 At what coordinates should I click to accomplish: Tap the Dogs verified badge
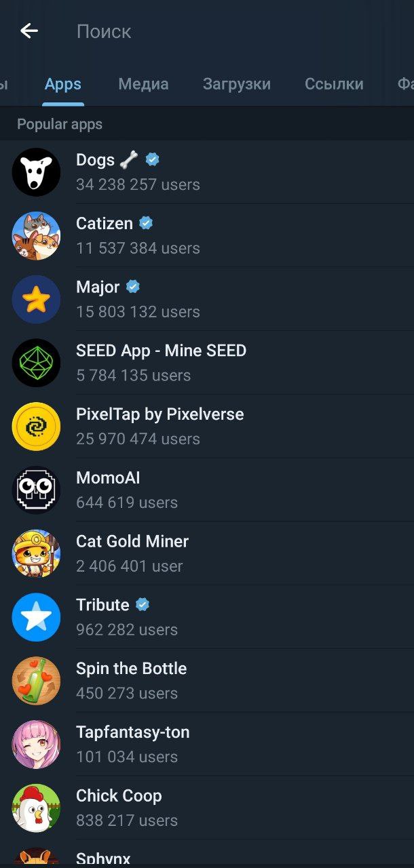click(x=153, y=159)
